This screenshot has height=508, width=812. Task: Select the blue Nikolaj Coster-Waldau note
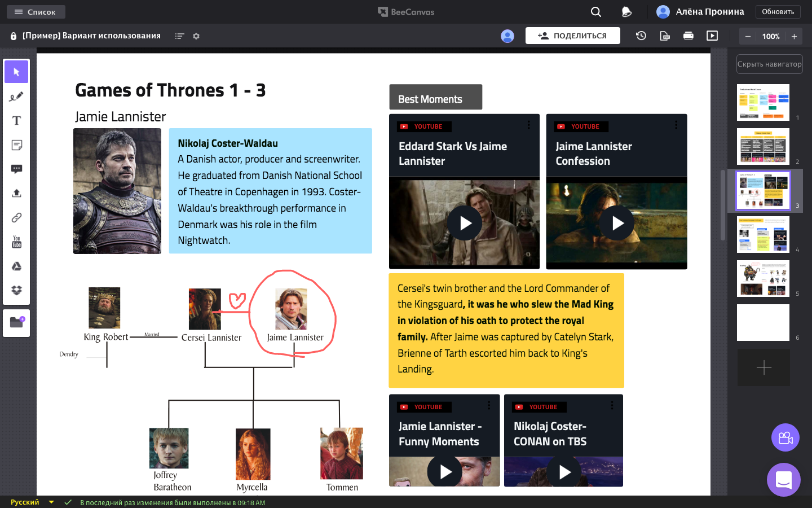[x=271, y=191]
